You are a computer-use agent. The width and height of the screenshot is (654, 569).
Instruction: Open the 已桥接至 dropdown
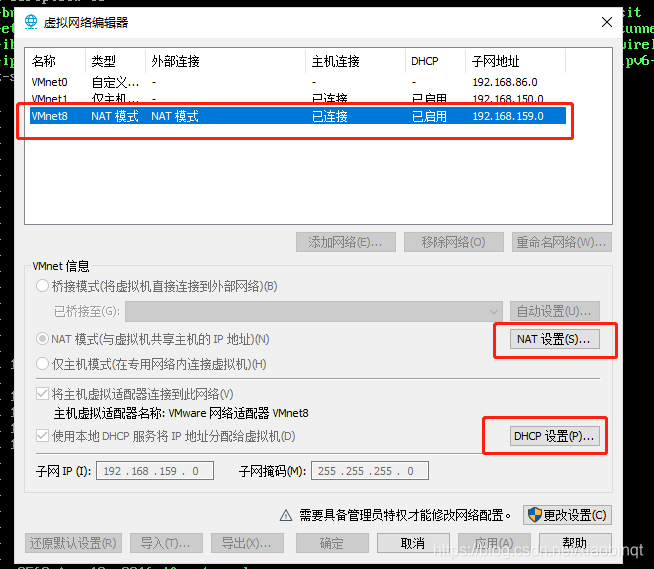click(x=314, y=311)
